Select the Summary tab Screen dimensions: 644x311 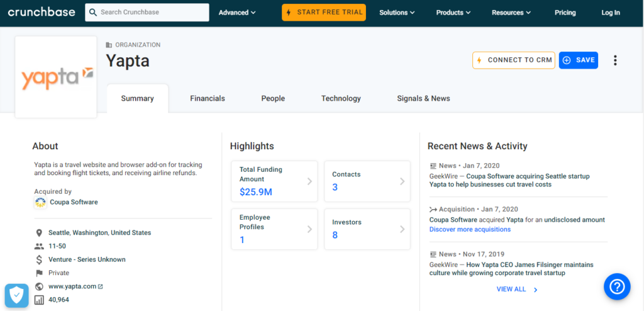(x=137, y=99)
